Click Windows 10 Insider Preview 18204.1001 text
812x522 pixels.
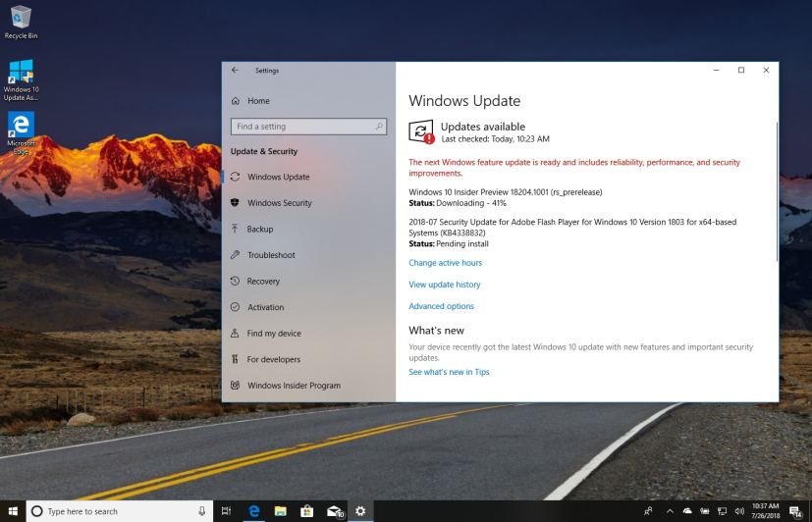506,192
